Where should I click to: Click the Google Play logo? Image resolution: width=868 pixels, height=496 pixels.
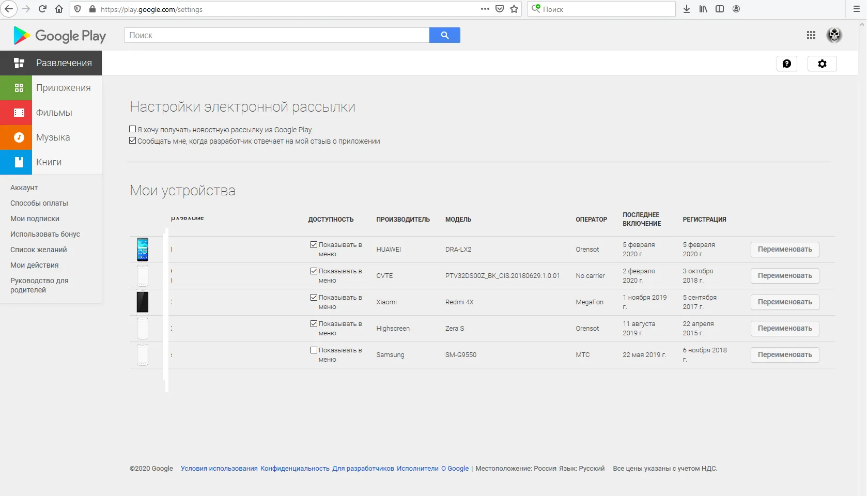59,35
